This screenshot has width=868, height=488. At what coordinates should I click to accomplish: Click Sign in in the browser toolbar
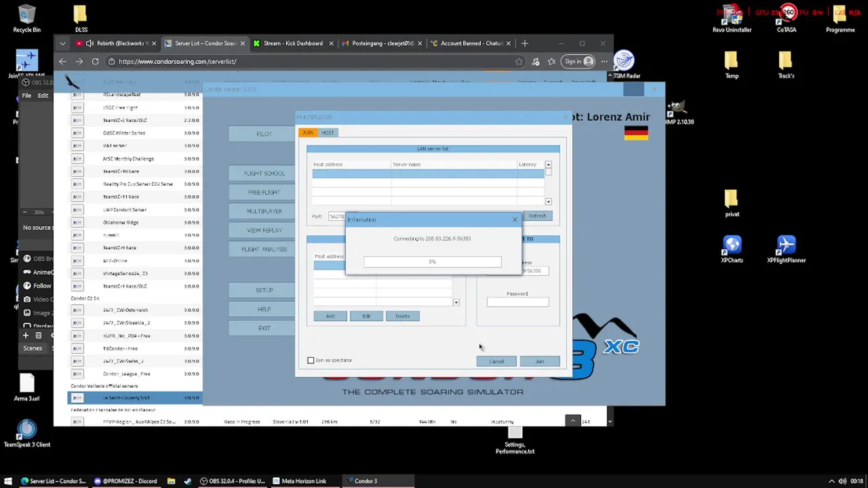coord(579,62)
